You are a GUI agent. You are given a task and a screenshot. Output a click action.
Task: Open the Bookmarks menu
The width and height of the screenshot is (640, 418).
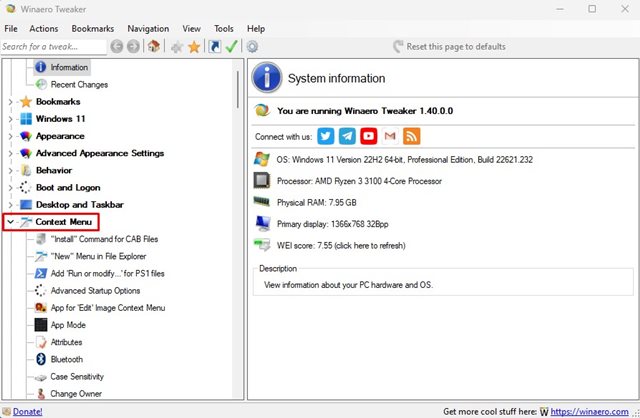click(93, 29)
